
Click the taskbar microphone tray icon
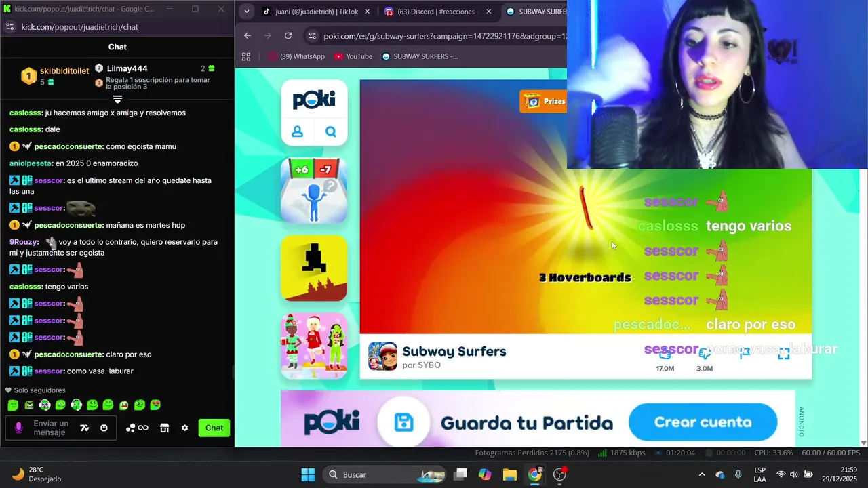[x=738, y=474]
